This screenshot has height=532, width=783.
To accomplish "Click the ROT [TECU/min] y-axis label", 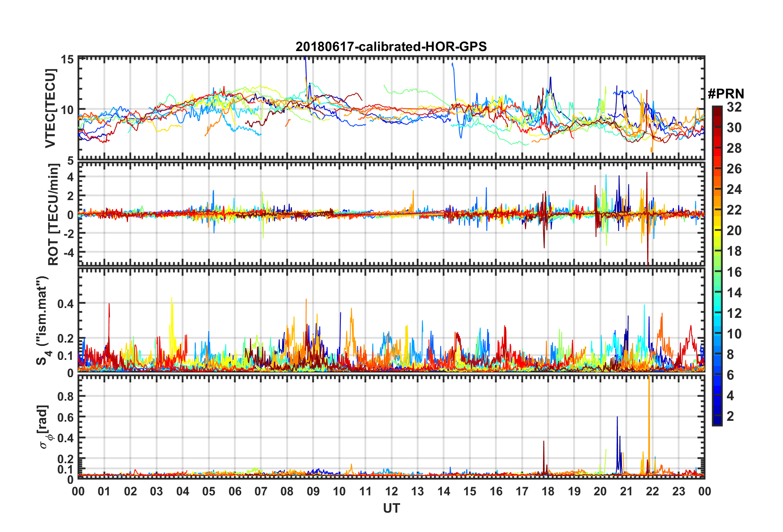I will pos(53,215).
